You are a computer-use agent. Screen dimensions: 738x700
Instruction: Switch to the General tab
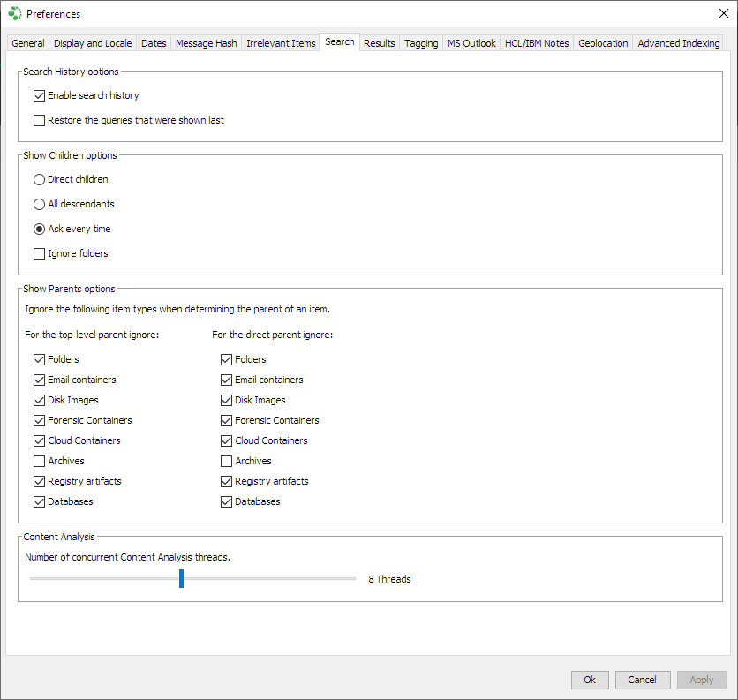coord(27,42)
